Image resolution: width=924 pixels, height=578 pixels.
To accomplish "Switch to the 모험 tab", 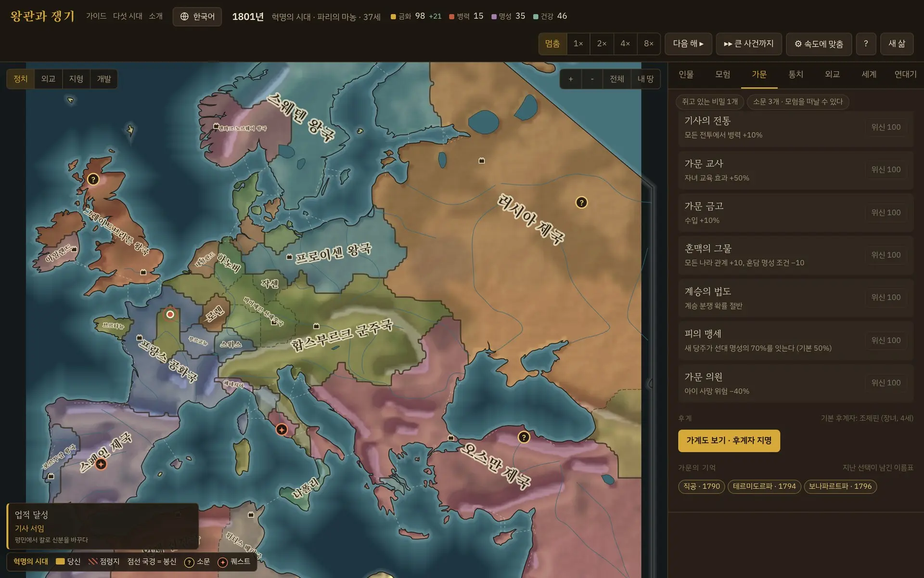I will tap(723, 75).
